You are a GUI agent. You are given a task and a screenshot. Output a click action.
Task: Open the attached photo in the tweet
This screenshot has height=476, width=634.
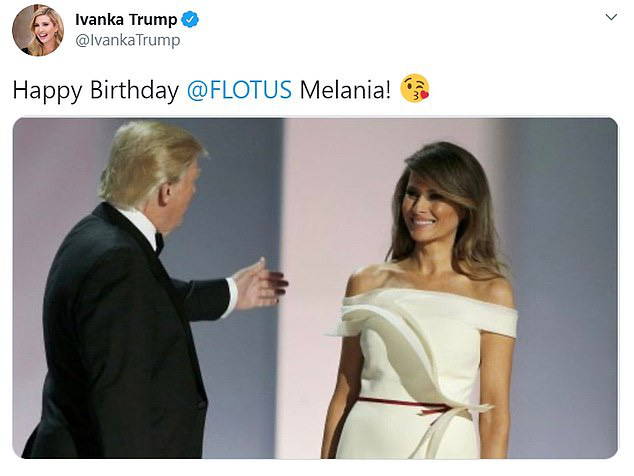(316, 288)
